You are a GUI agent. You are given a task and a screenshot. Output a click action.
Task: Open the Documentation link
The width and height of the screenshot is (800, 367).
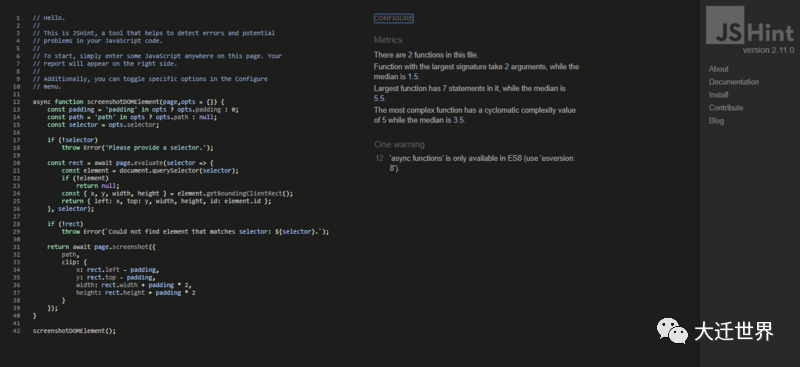click(734, 82)
